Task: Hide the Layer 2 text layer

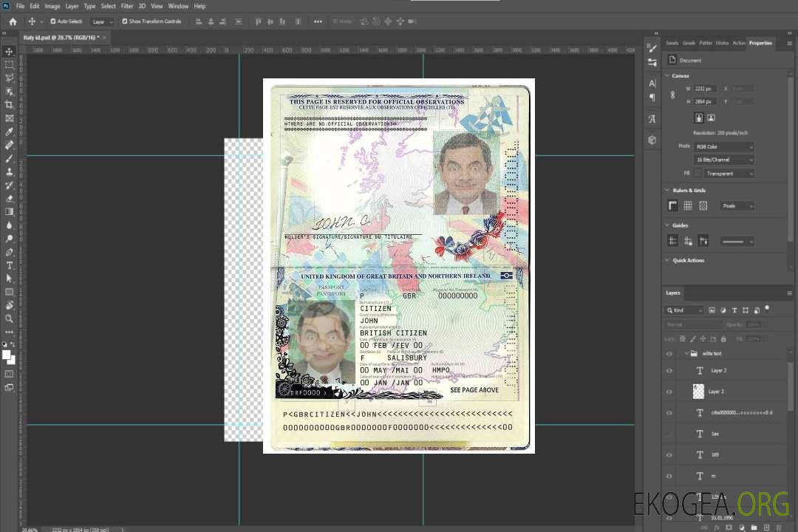Action: point(669,371)
